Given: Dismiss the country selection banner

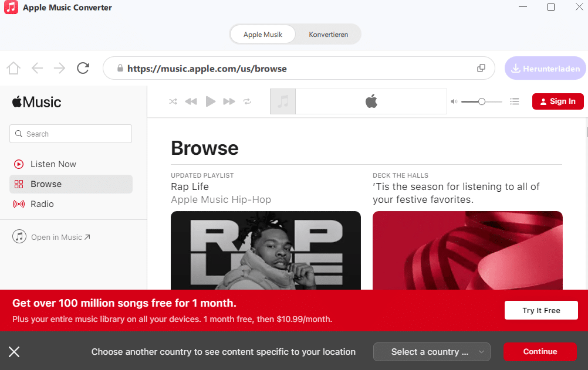Looking at the screenshot, I should (x=14, y=352).
